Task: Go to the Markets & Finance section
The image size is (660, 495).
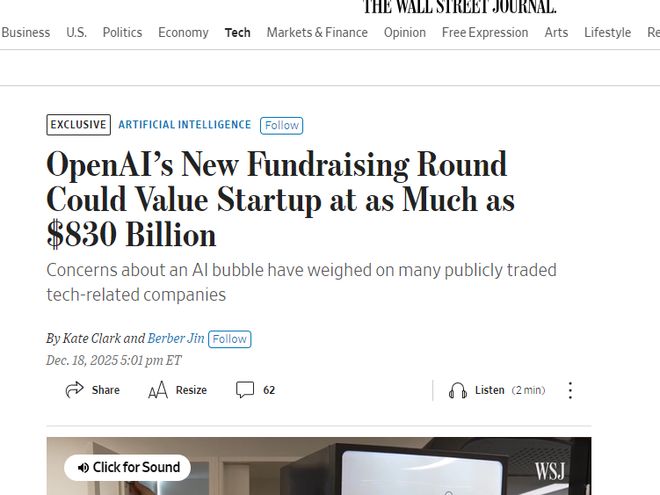Action: pos(317,32)
